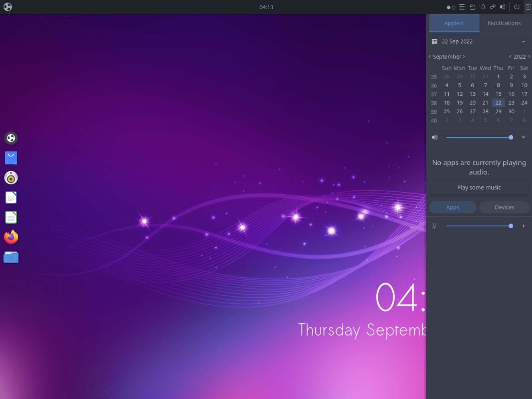Toggle the Raven sidebar with the panel chevron
Image resolution: width=532 pixels, height=399 pixels.
(x=527, y=7)
